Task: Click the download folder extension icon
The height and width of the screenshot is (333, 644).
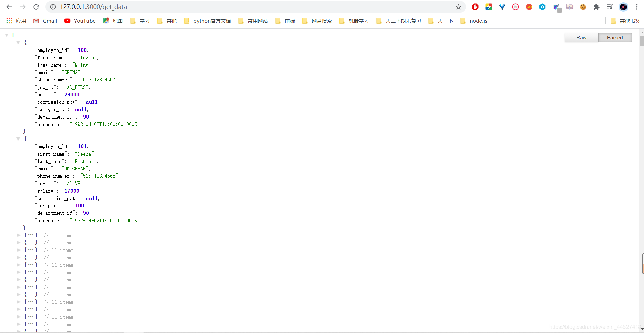Action: tap(570, 7)
